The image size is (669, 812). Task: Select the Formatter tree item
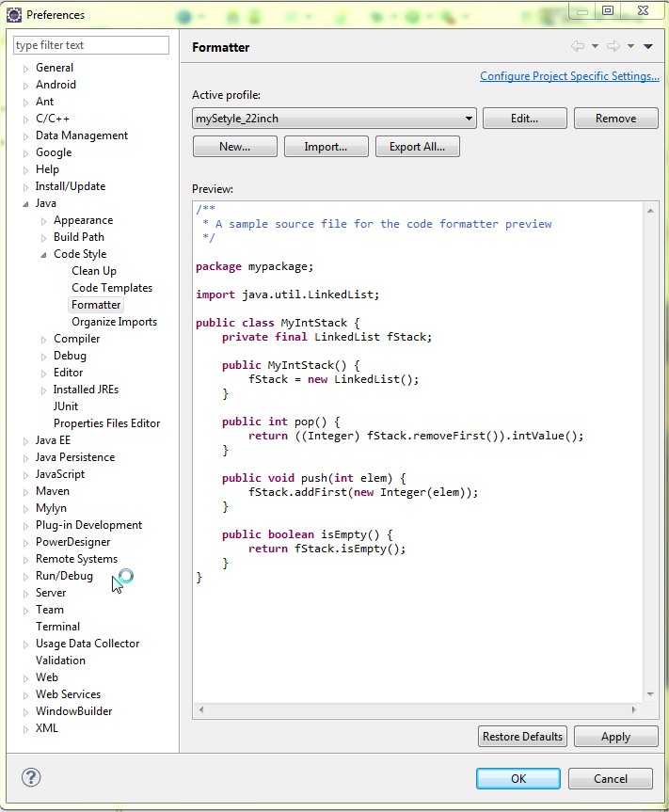(x=96, y=305)
